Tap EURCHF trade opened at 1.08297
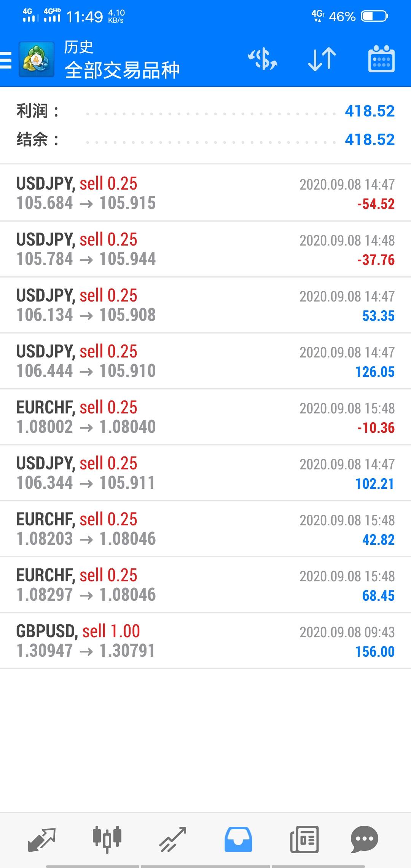This screenshot has width=411, height=868. pos(205,585)
